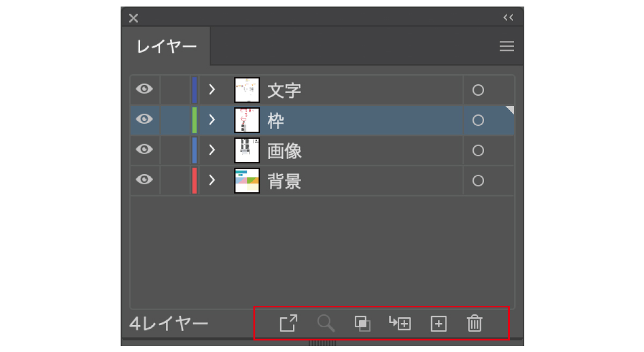Toggle visibility of the 枠 layer
The width and height of the screenshot is (644, 352).
[x=144, y=119]
